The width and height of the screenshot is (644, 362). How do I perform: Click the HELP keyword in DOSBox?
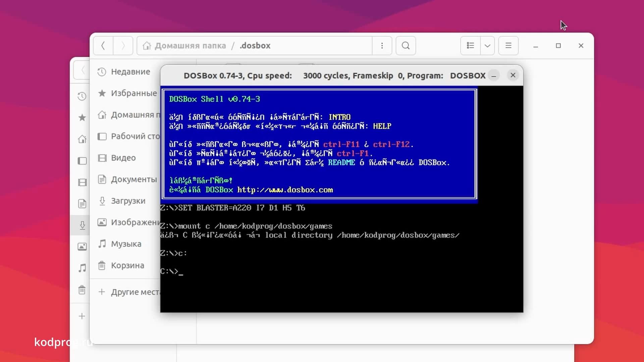click(x=382, y=126)
